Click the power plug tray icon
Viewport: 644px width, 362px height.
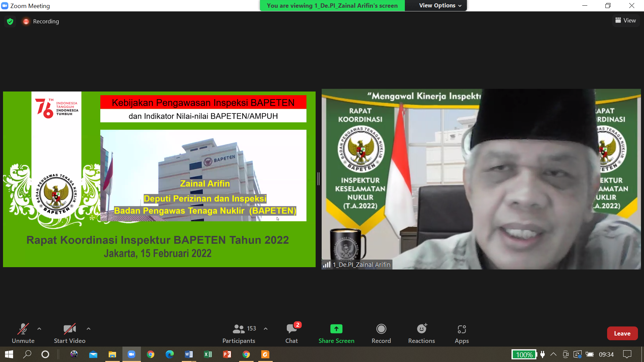[542, 354]
